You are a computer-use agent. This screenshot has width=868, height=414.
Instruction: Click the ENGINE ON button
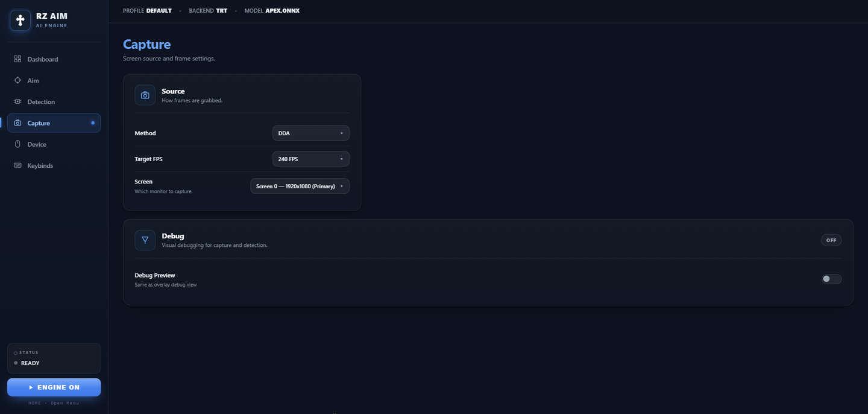point(54,387)
